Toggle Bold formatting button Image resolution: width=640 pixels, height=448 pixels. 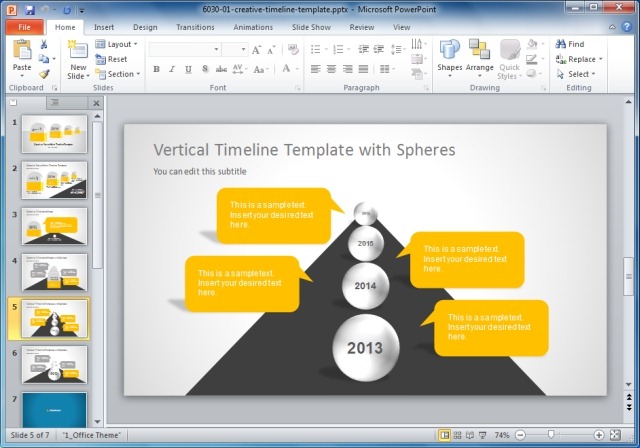click(156, 69)
